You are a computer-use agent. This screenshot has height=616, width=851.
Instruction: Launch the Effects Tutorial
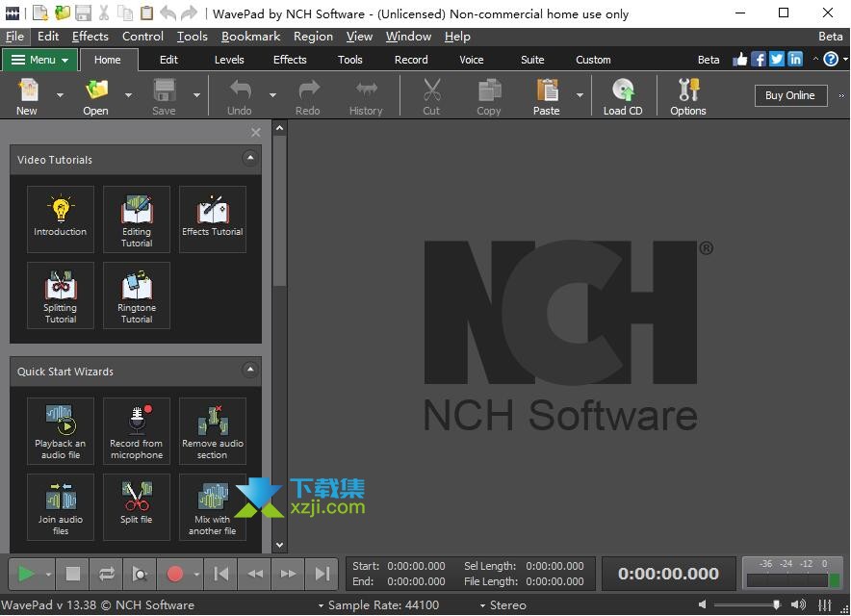click(212, 219)
